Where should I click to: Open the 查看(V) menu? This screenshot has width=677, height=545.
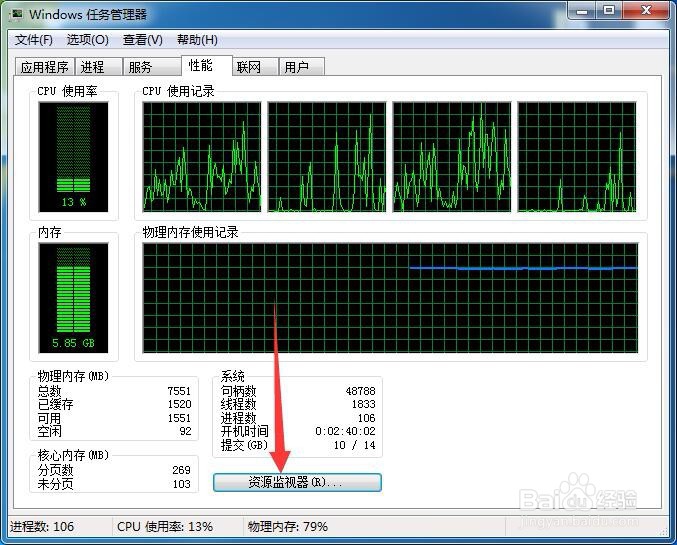tap(142, 40)
